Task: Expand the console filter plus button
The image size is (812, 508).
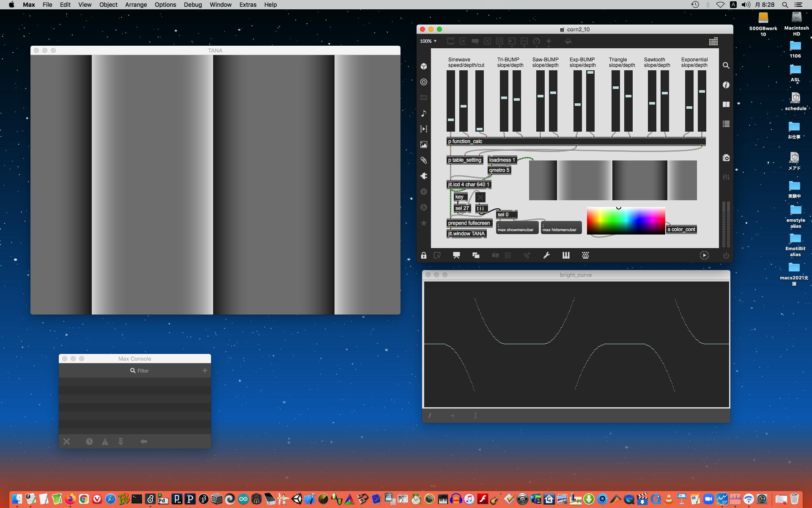Action: click(x=205, y=370)
